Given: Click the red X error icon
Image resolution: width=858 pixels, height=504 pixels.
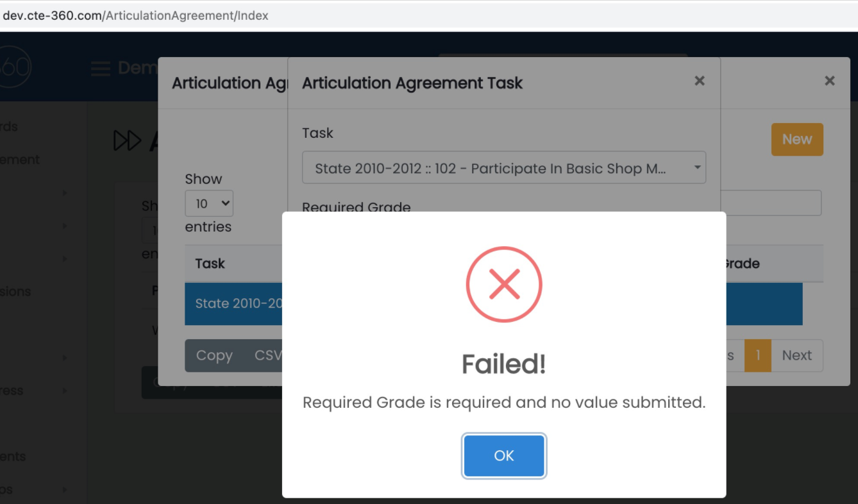Looking at the screenshot, I should (x=504, y=284).
